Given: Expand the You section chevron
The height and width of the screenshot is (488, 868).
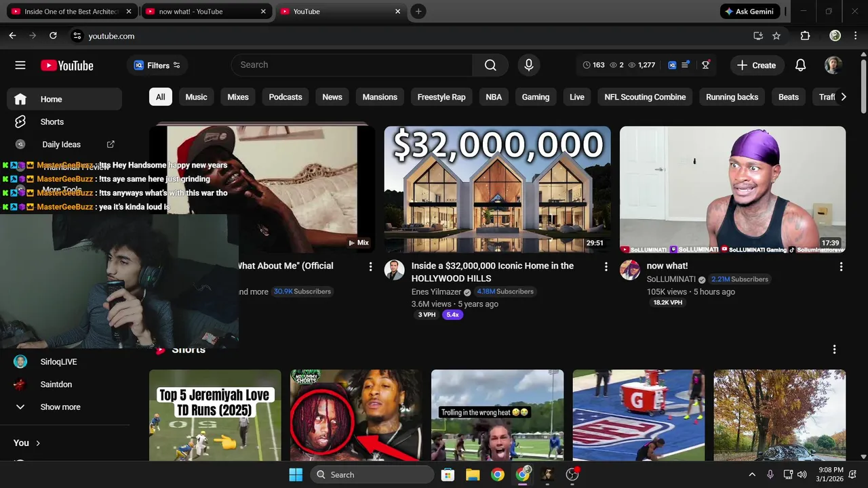Looking at the screenshot, I should point(38,443).
